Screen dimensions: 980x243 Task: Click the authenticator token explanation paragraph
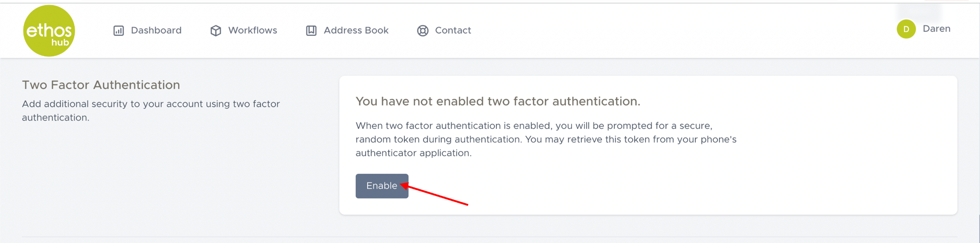point(546,139)
